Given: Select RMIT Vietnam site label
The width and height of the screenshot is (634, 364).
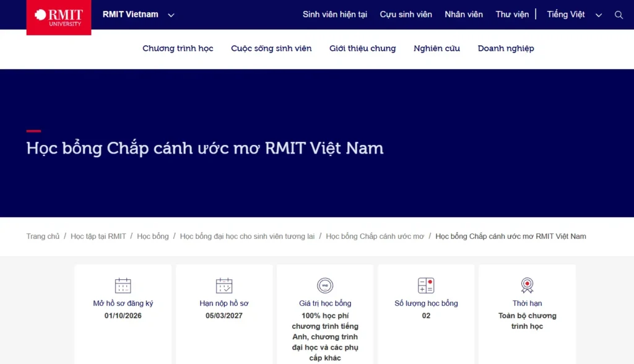Looking at the screenshot, I should point(130,15).
